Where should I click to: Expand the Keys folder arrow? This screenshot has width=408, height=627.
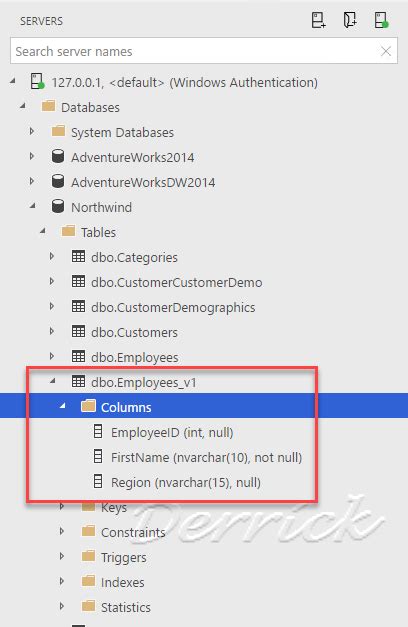62,506
